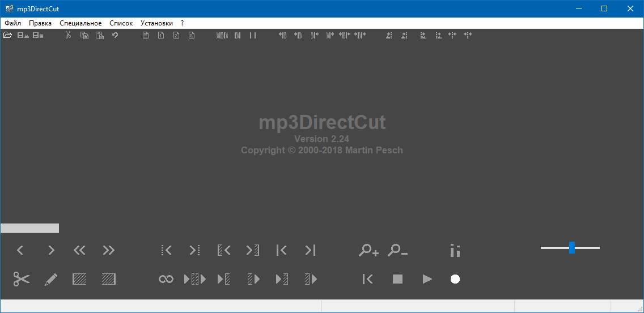Jump to selection end, hatched right arrow
644x313 pixels.
tap(253, 250)
